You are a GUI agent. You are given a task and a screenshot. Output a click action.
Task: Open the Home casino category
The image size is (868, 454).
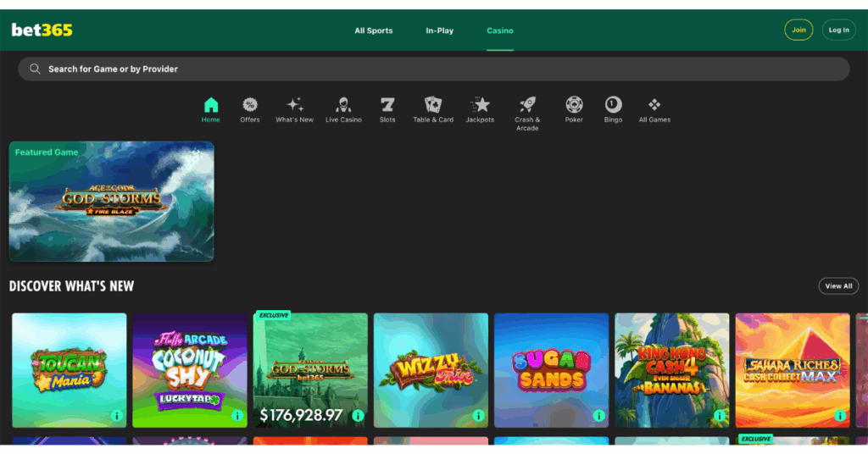click(211, 110)
